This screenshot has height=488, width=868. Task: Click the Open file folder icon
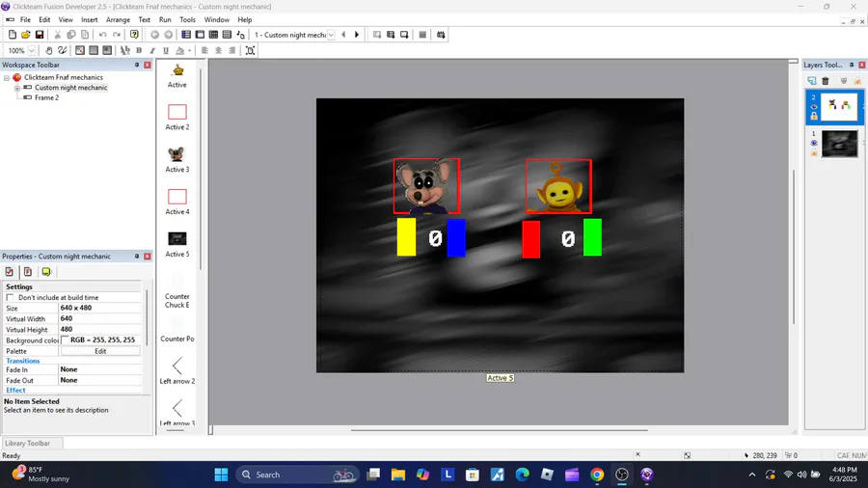tap(25, 35)
